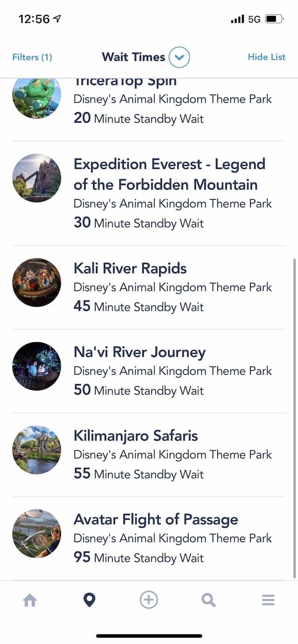Click the vertical scrollbar on right edge

tap(295, 418)
